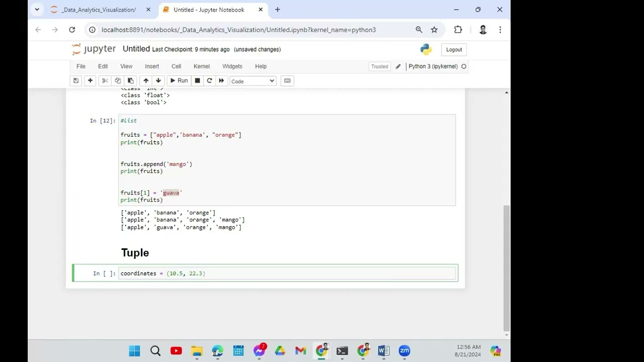The width and height of the screenshot is (644, 362).
Task: Click the Trusted notebook indicator
Action: point(379,66)
